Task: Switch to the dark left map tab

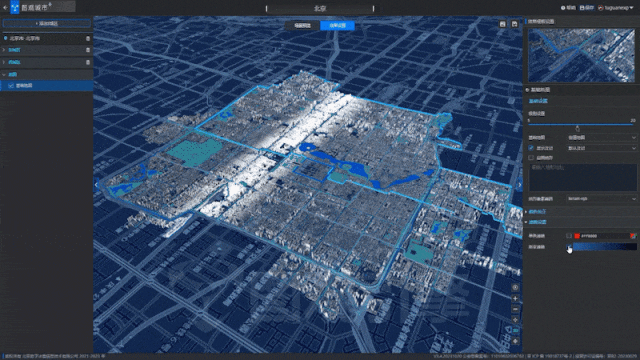Action: (302, 25)
